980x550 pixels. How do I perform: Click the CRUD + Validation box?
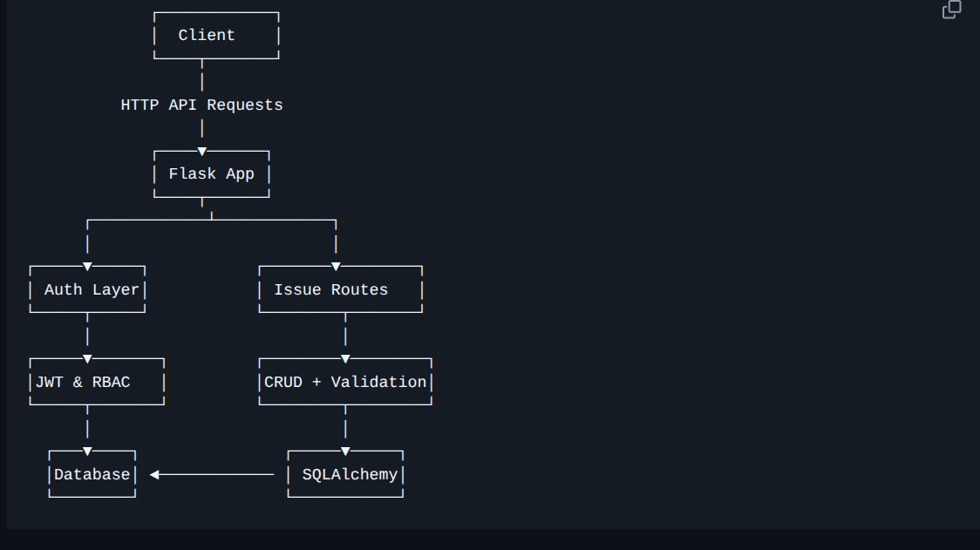click(345, 382)
